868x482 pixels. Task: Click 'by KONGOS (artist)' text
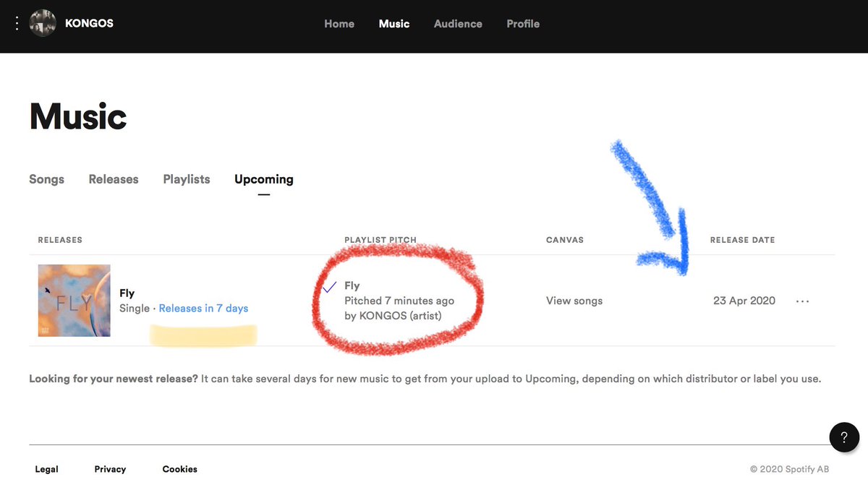tap(393, 316)
